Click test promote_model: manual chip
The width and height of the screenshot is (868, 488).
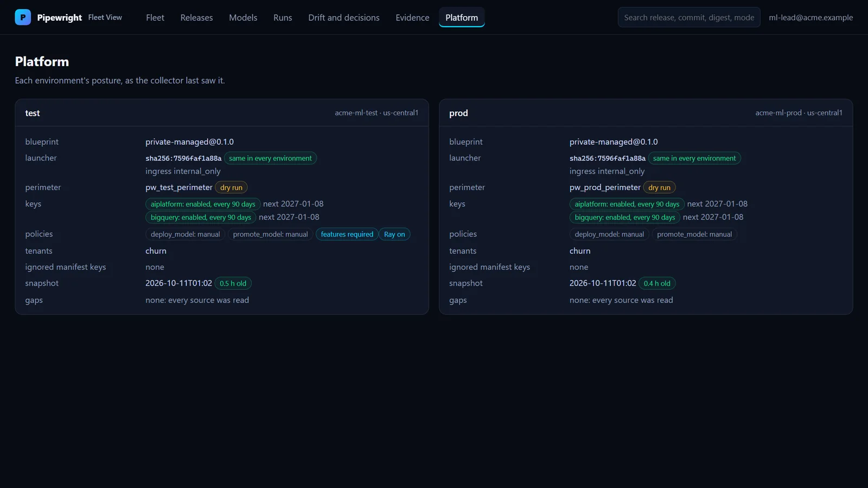270,234
